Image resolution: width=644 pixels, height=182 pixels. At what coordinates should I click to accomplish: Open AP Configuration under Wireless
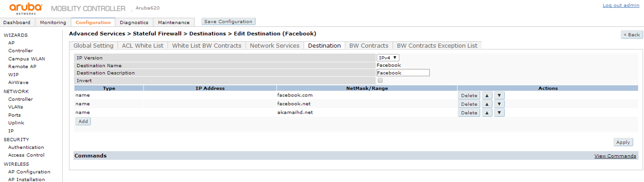[x=29, y=172]
